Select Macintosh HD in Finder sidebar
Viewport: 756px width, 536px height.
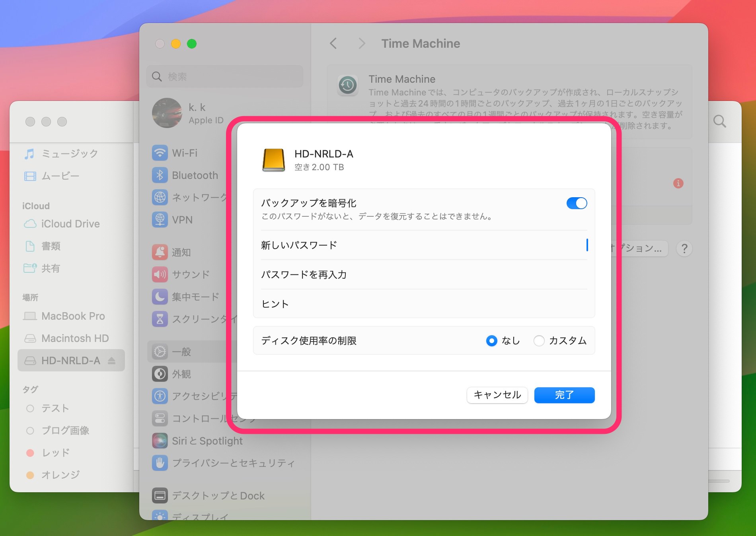71,338
